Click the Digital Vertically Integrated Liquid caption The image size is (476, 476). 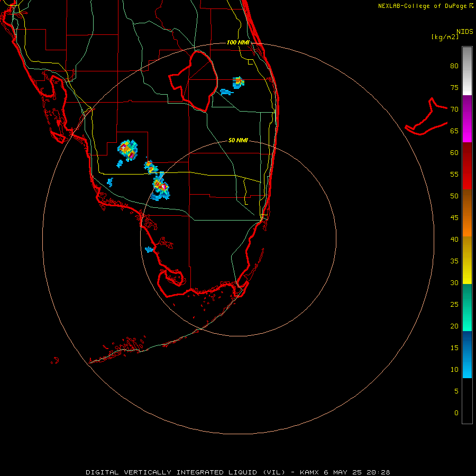(x=237, y=472)
